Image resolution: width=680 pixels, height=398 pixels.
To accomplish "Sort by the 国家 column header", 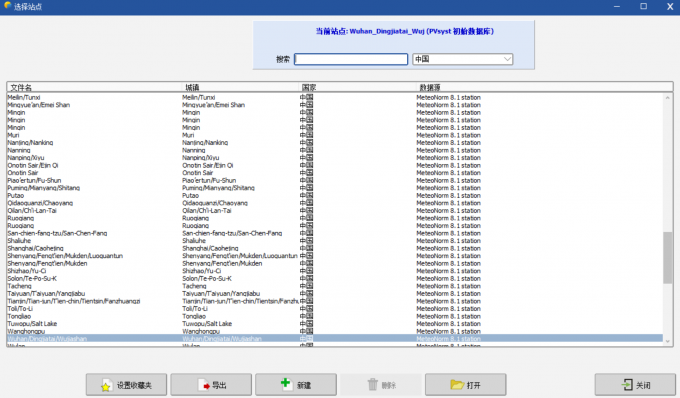I will pyautogui.click(x=357, y=87).
